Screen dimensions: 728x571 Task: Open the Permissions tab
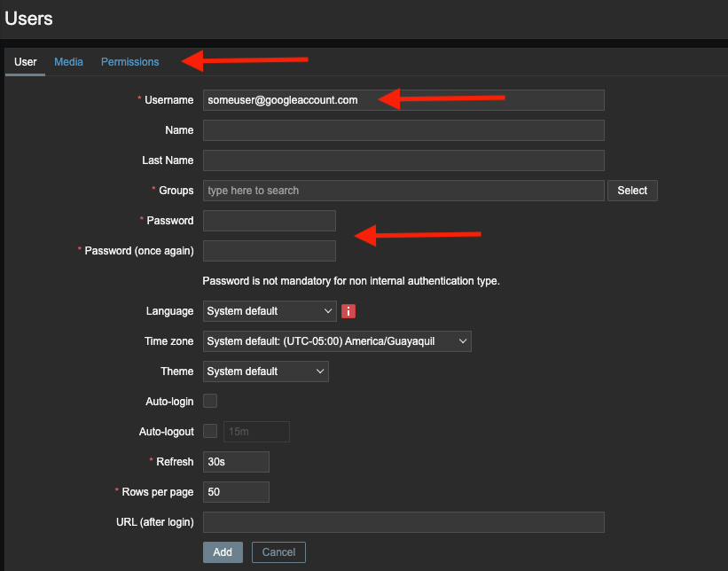point(130,62)
